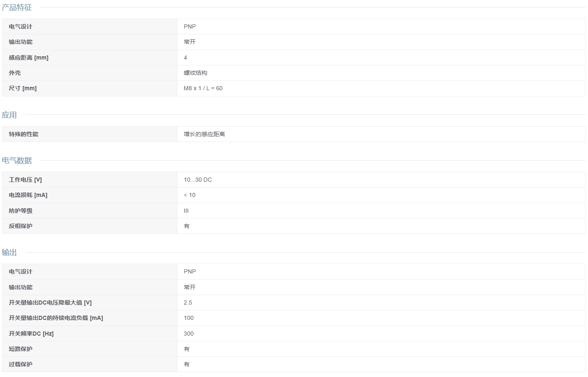Select 常开 value in 产品特征 section
The height and width of the screenshot is (377, 588).
tap(190, 42)
